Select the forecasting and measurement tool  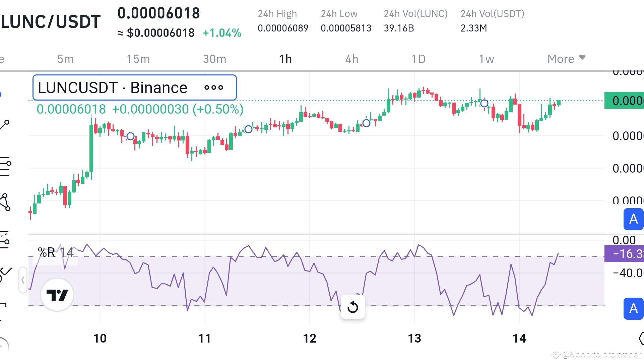click(x=4, y=240)
